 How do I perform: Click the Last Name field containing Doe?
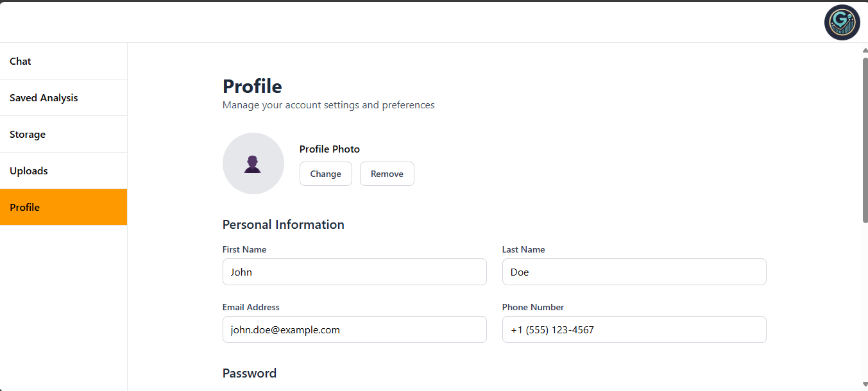click(634, 272)
